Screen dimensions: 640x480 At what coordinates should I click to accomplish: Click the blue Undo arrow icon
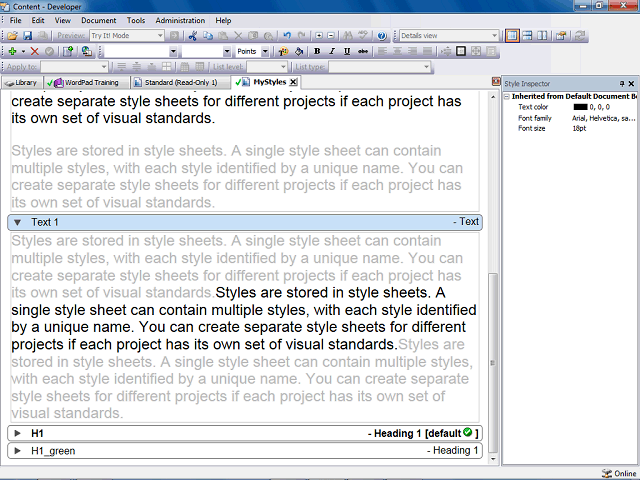tap(287, 36)
